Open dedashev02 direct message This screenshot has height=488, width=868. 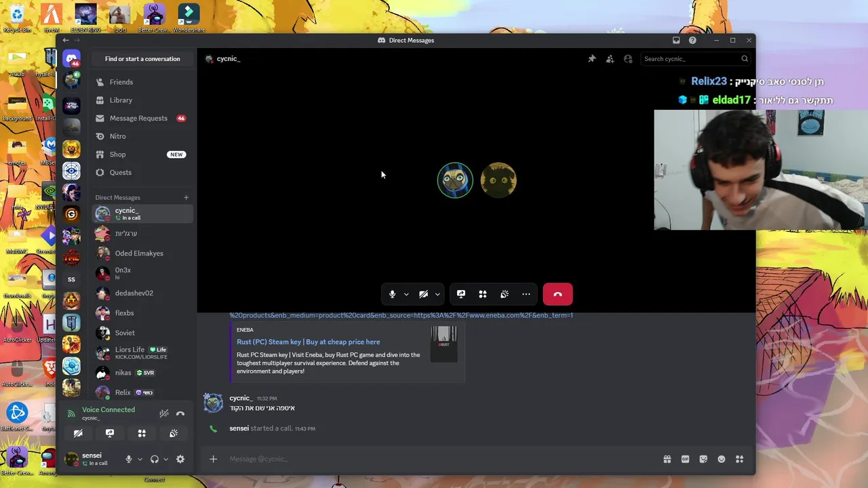(142, 293)
